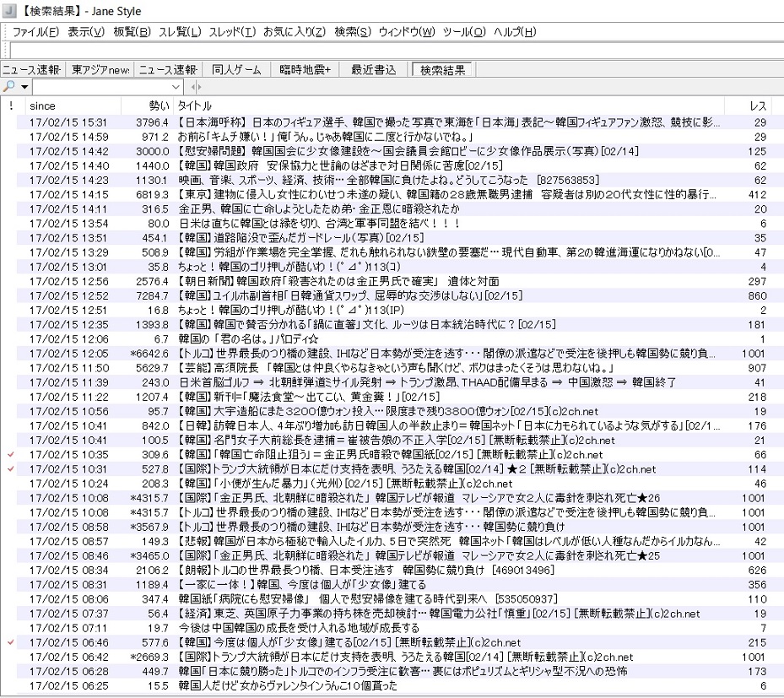Click the Jane Style icon in the title bar
The image size is (784, 698).
pos(10,11)
